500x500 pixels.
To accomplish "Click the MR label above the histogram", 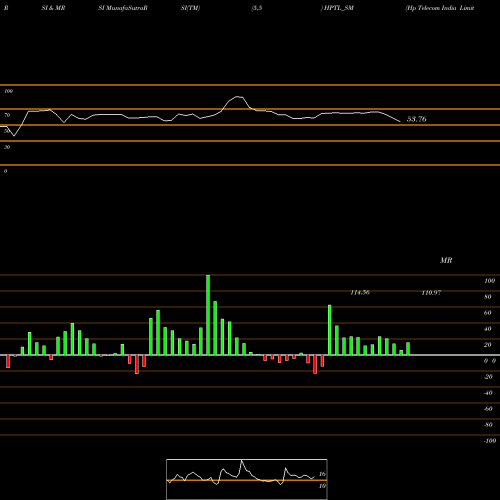I will click(x=446, y=260).
